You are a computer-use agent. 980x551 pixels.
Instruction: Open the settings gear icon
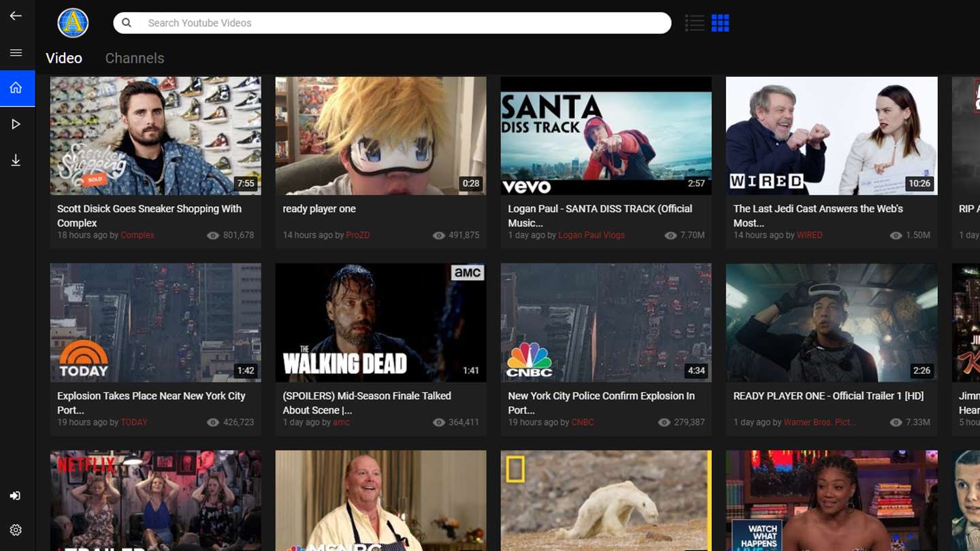pyautogui.click(x=16, y=530)
